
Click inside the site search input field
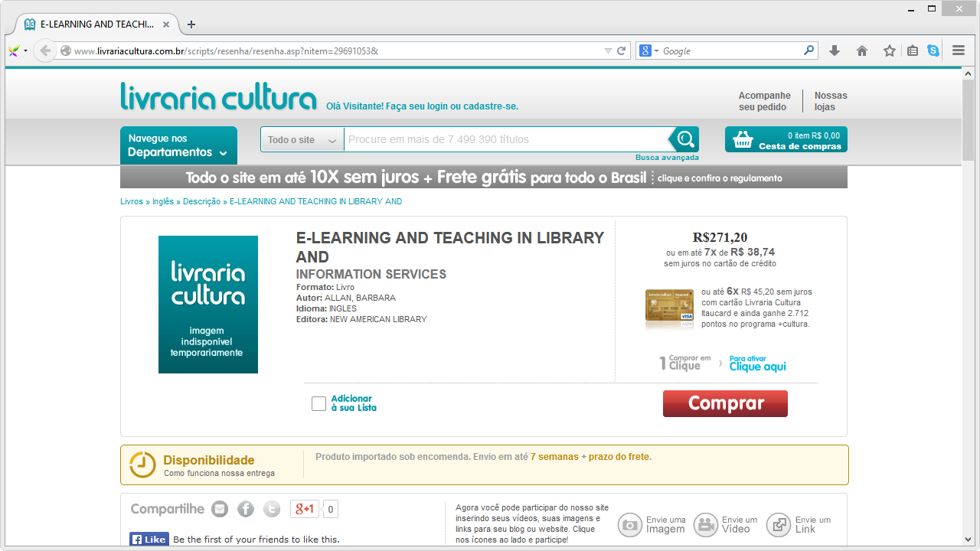pyautogui.click(x=507, y=139)
